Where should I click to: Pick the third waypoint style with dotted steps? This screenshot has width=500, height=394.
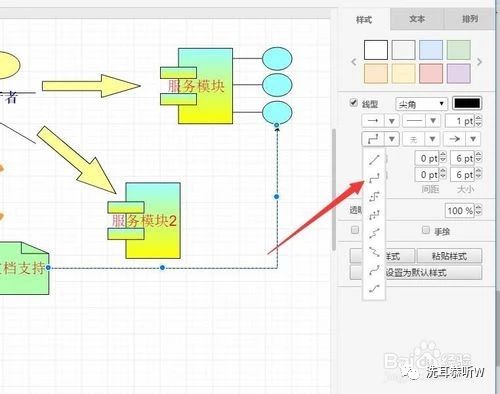[x=374, y=197]
